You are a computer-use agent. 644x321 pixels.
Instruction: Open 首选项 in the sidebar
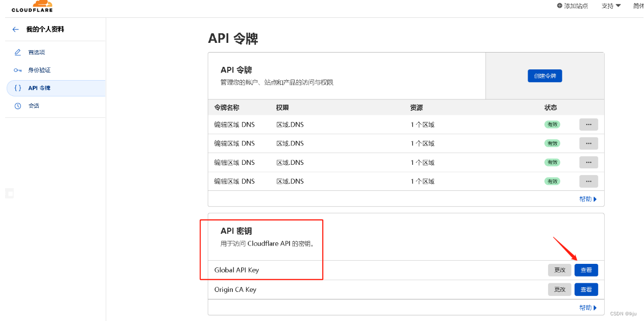pyautogui.click(x=37, y=52)
